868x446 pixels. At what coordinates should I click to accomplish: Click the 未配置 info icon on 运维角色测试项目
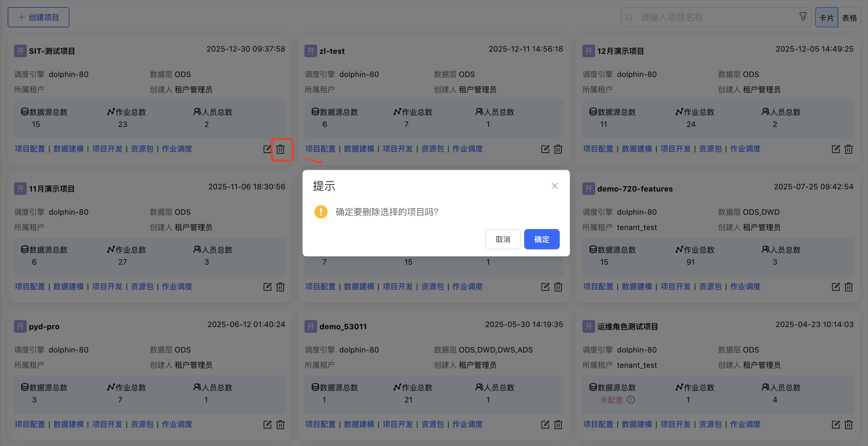(631, 400)
